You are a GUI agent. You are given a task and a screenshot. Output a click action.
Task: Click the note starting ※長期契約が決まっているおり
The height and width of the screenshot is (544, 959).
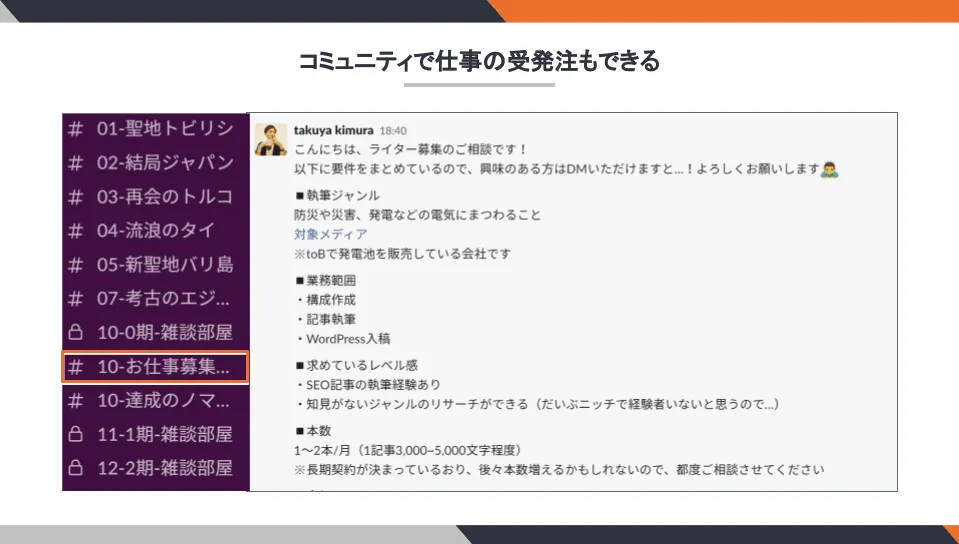click(559, 470)
